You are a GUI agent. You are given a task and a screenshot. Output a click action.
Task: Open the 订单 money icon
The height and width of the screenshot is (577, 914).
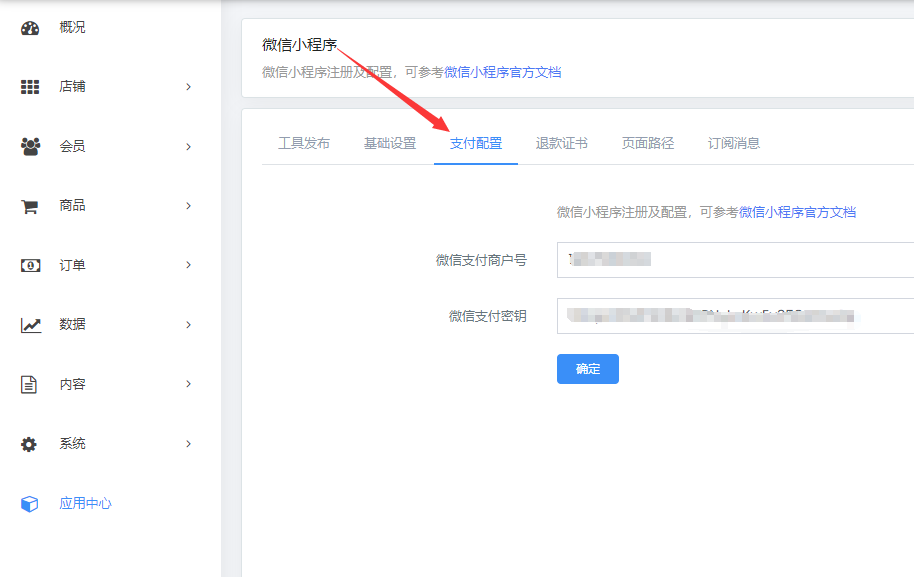[30, 266]
